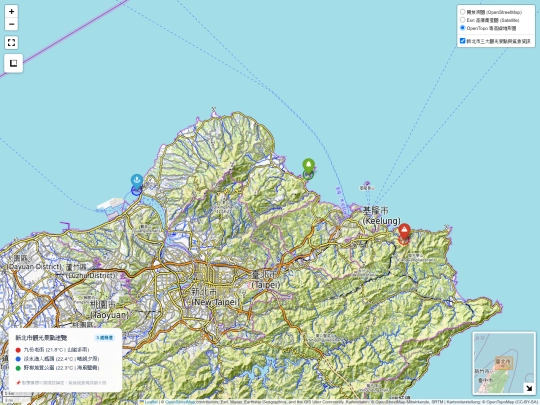
Task: Click the Taipei city label
Action: click(265, 280)
